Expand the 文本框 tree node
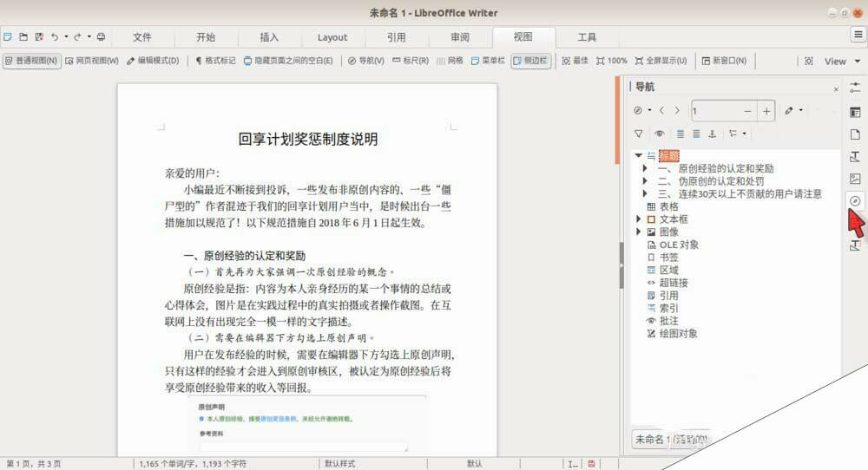Image resolution: width=868 pixels, height=470 pixels. (640, 220)
